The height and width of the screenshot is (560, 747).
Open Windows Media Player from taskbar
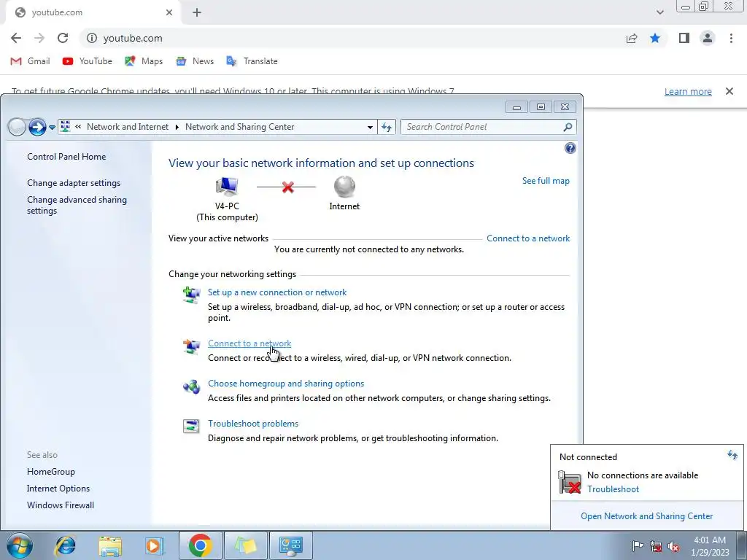(154, 545)
